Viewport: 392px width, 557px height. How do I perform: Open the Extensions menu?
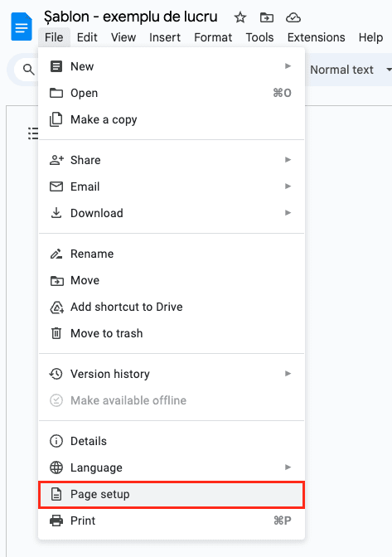click(316, 37)
